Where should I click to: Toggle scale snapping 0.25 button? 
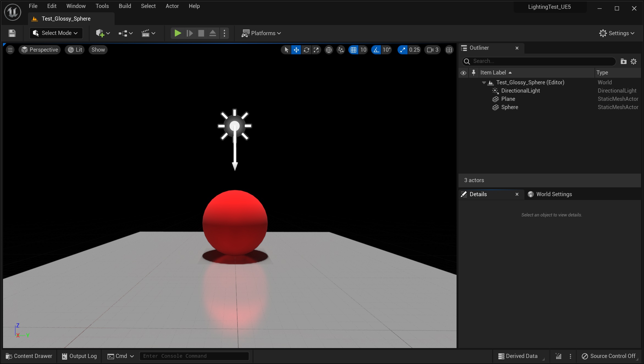click(x=402, y=50)
